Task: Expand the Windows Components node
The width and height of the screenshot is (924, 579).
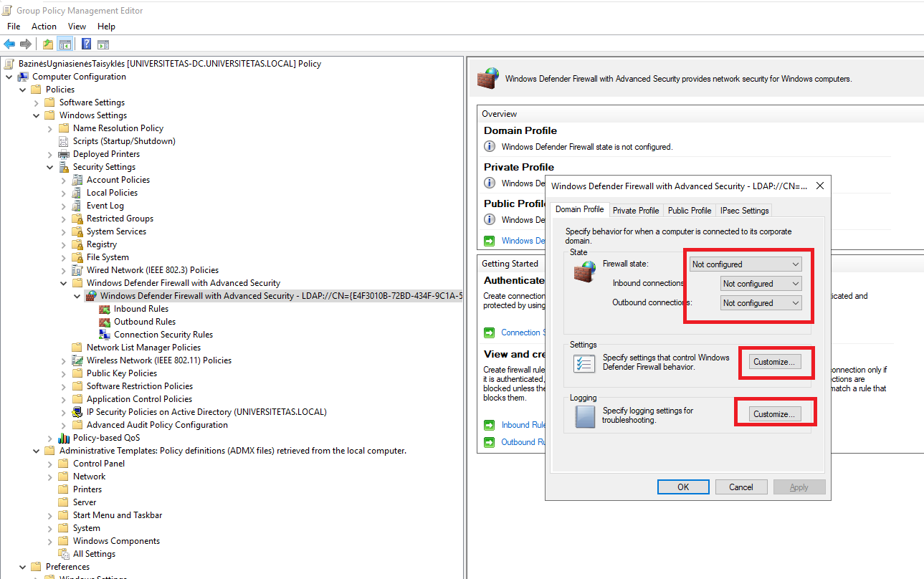Action: (x=49, y=541)
